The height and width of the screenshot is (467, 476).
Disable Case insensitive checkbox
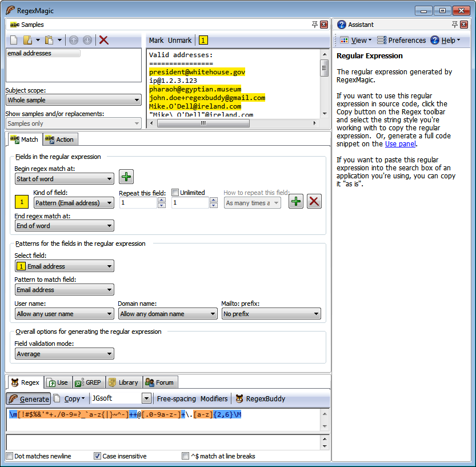[97, 456]
